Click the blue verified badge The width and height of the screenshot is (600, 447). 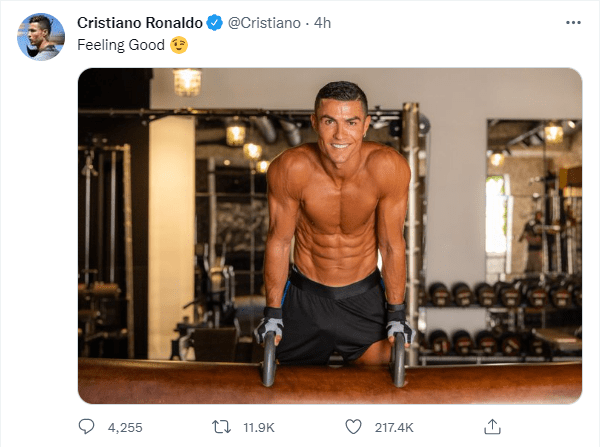pos(213,23)
